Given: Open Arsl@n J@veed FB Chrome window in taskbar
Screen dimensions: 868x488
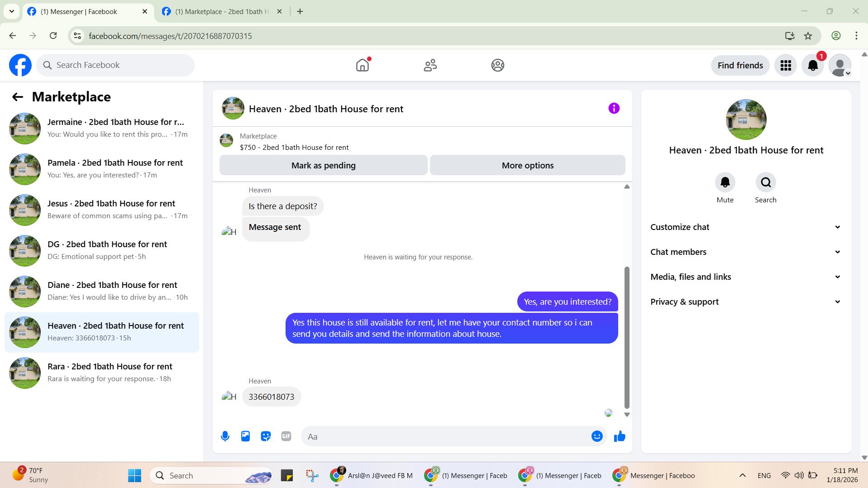Looking at the screenshot, I should pyautogui.click(x=372, y=475).
